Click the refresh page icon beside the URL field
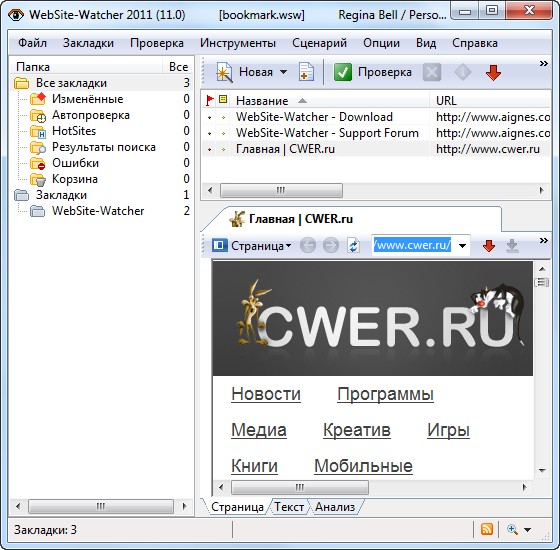 353,246
